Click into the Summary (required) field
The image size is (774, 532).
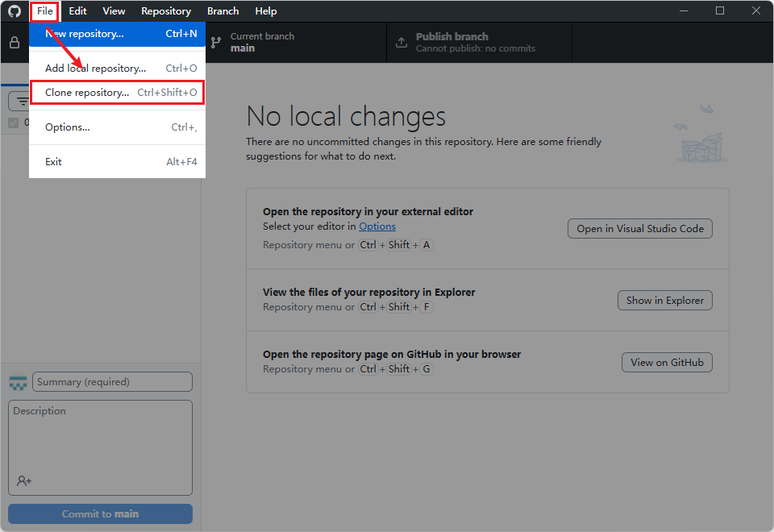pos(113,382)
